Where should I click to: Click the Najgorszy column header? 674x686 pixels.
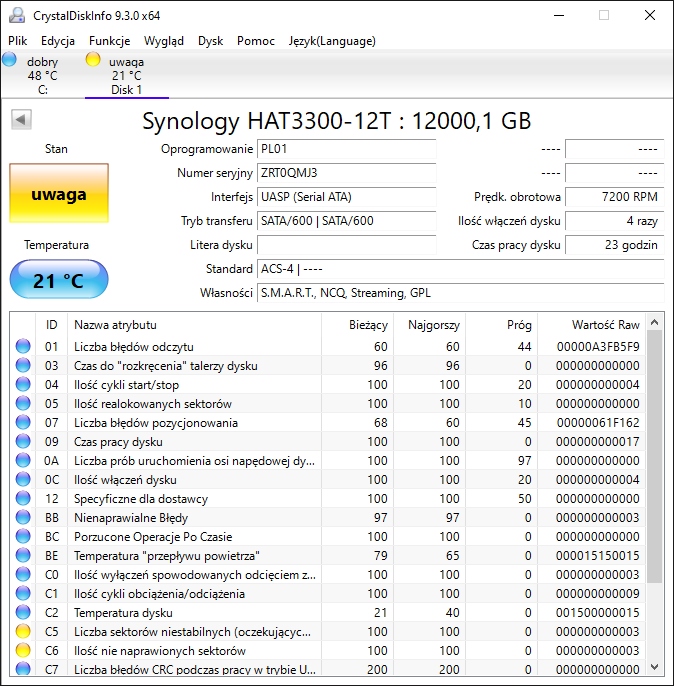click(x=430, y=325)
